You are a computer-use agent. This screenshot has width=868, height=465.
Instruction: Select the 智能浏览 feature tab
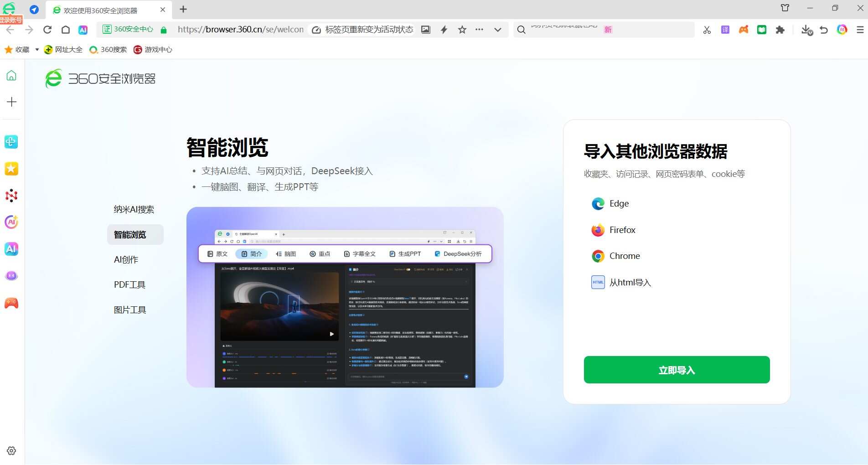pyautogui.click(x=135, y=234)
